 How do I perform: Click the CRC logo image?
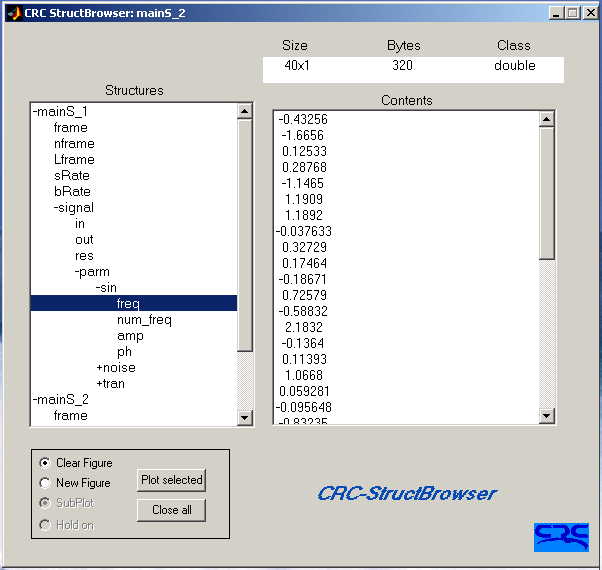tap(561, 537)
